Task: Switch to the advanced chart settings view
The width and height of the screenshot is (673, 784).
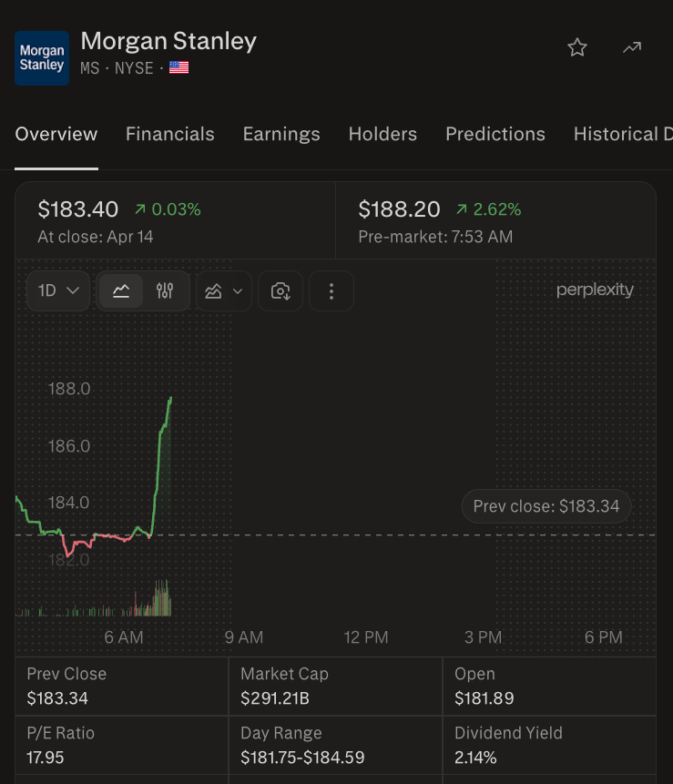Action: point(165,290)
